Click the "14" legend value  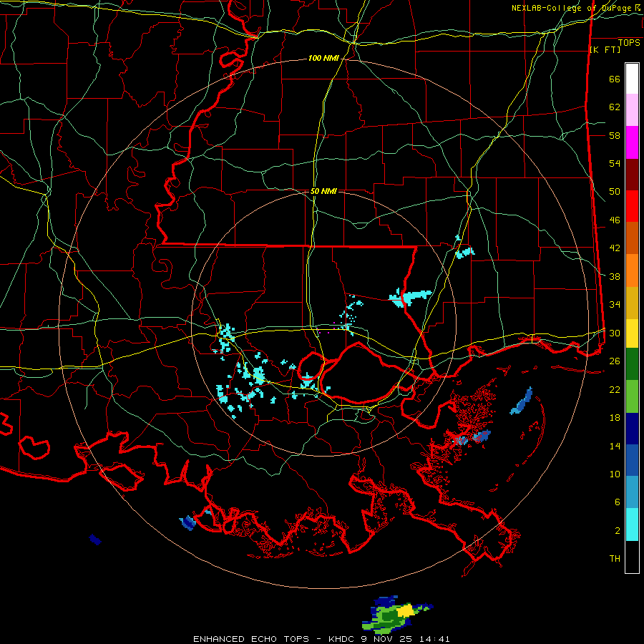click(x=615, y=446)
